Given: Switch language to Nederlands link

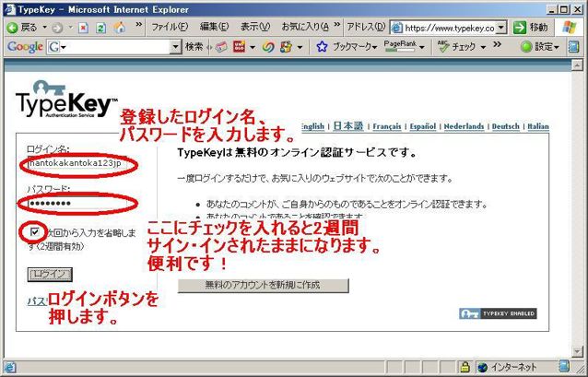Looking at the screenshot, I should pos(464,126).
